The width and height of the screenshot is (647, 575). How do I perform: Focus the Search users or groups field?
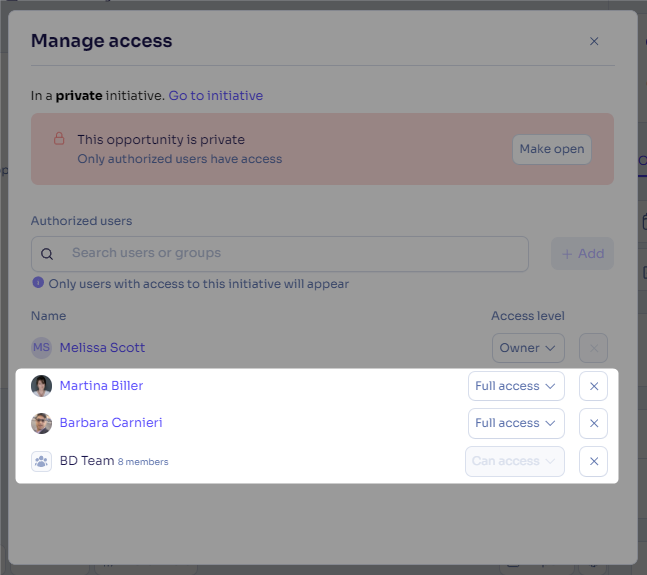point(280,254)
